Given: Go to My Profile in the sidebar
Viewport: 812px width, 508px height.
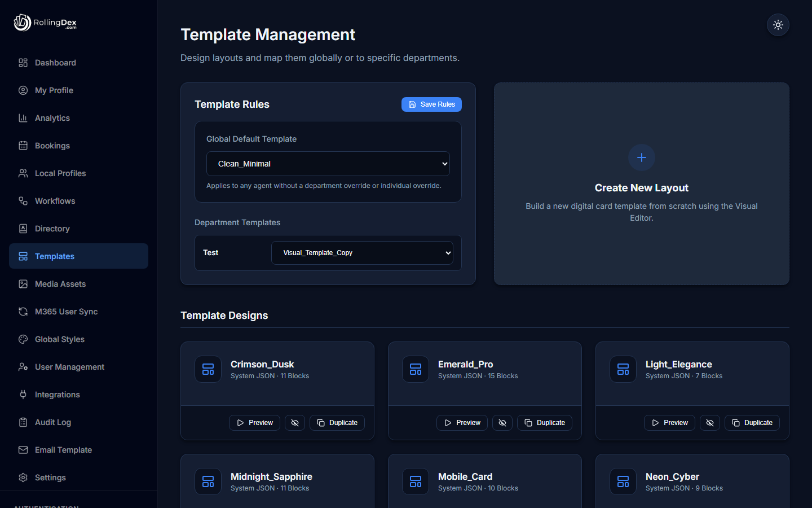Looking at the screenshot, I should point(78,90).
